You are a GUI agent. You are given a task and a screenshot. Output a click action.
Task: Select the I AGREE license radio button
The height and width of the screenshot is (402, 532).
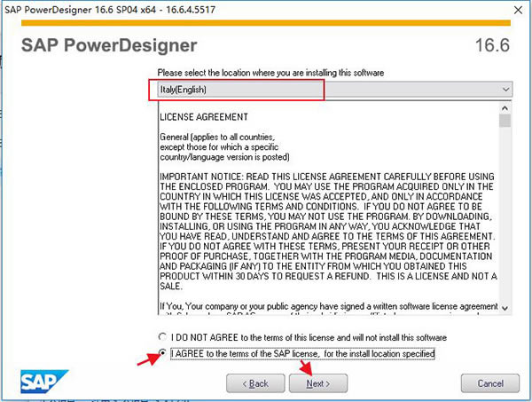(x=162, y=353)
